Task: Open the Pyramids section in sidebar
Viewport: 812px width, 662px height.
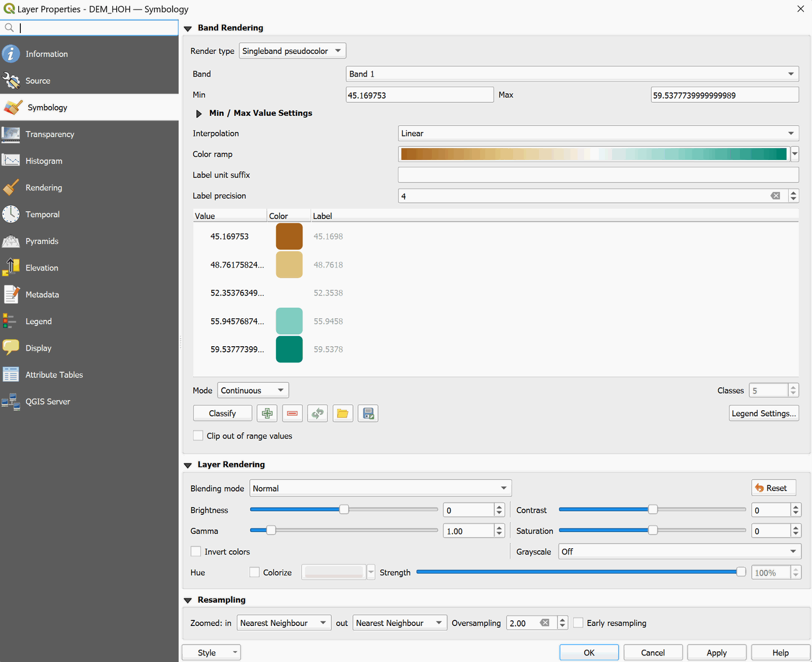Action: pos(42,241)
